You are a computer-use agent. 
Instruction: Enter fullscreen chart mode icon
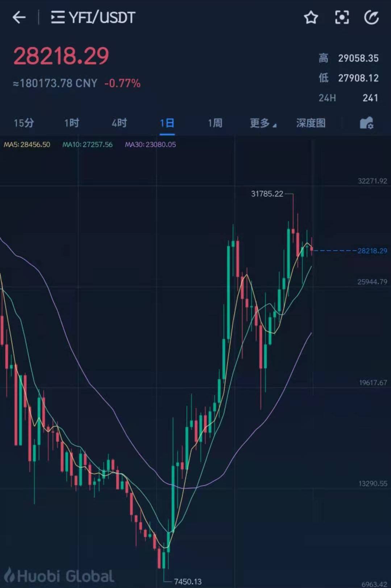(342, 17)
